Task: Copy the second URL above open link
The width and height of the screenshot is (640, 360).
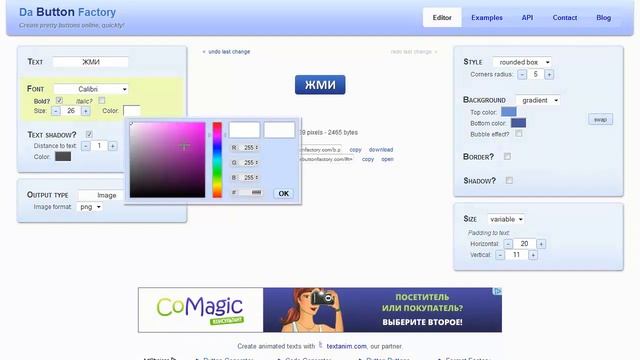Action: (x=368, y=159)
